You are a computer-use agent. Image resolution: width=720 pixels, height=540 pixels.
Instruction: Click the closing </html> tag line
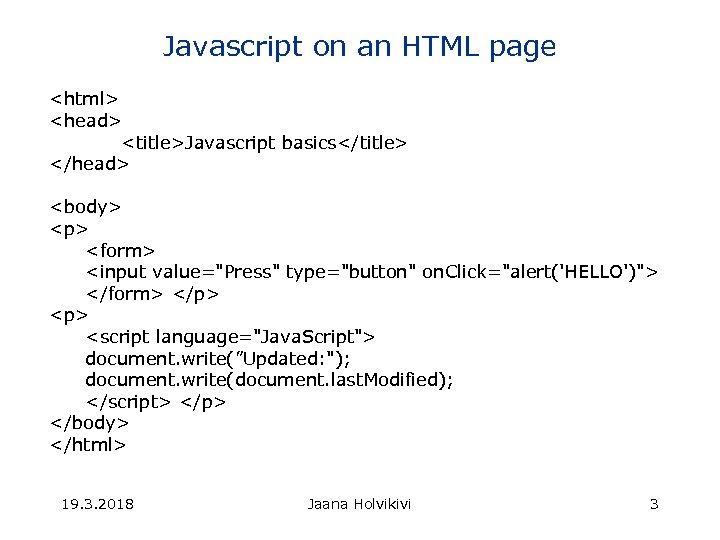88,444
